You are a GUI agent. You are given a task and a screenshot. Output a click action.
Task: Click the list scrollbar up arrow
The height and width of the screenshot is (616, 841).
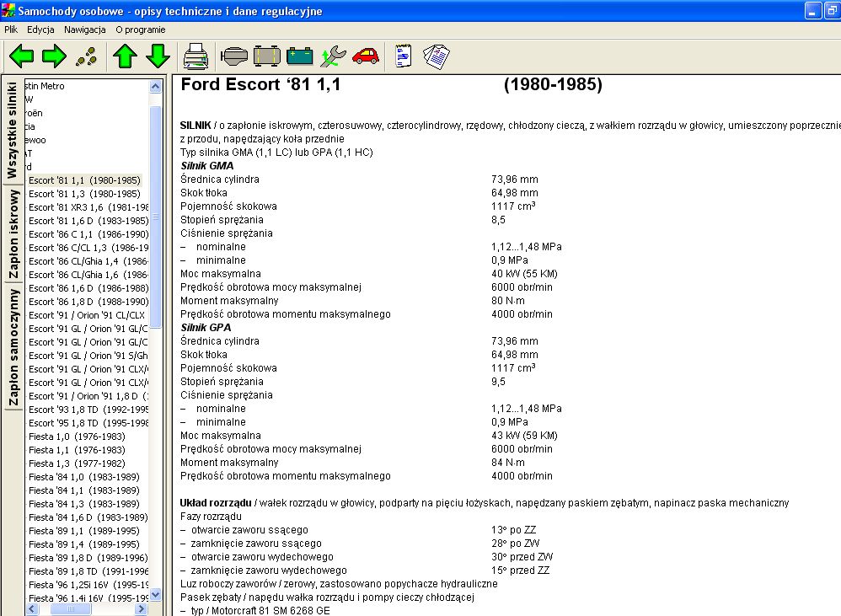coord(155,86)
